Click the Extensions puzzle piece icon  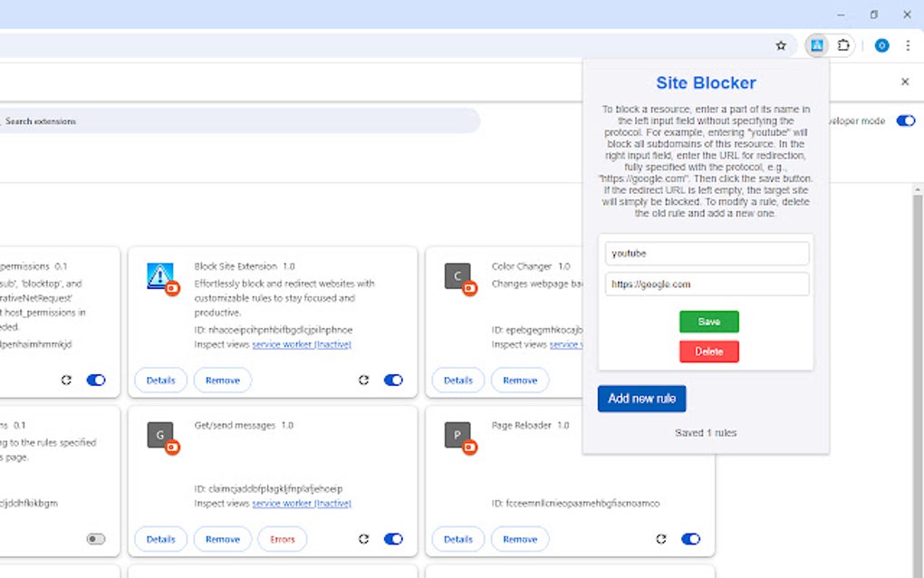(x=843, y=45)
